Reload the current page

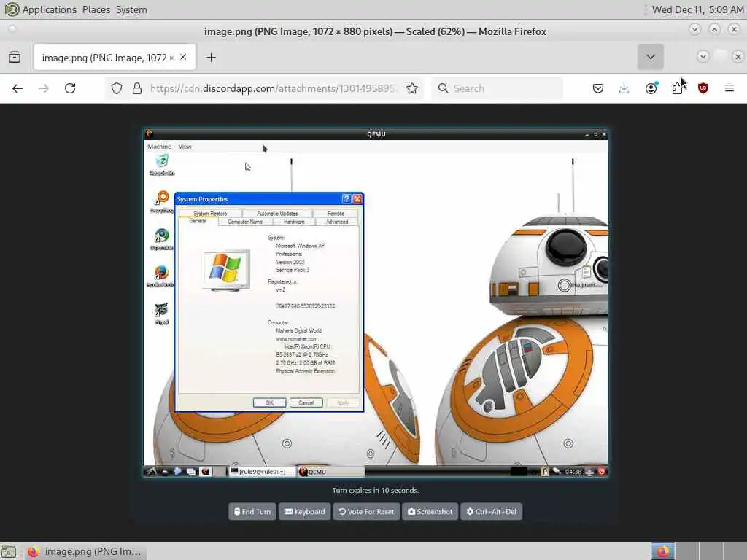(70, 88)
